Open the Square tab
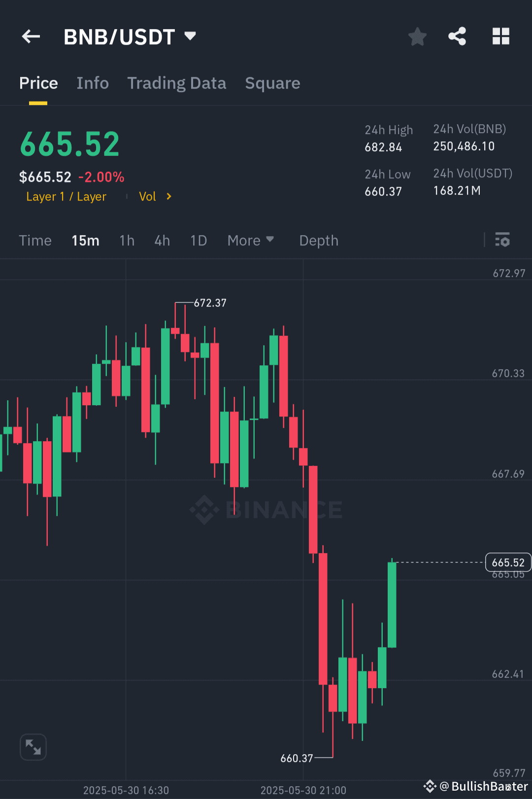Image resolution: width=532 pixels, height=799 pixels. point(272,83)
